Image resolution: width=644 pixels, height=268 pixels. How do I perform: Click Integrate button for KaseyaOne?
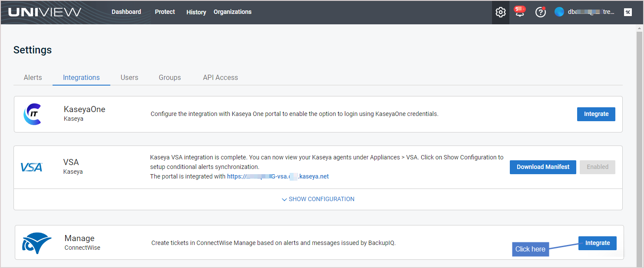tap(596, 114)
